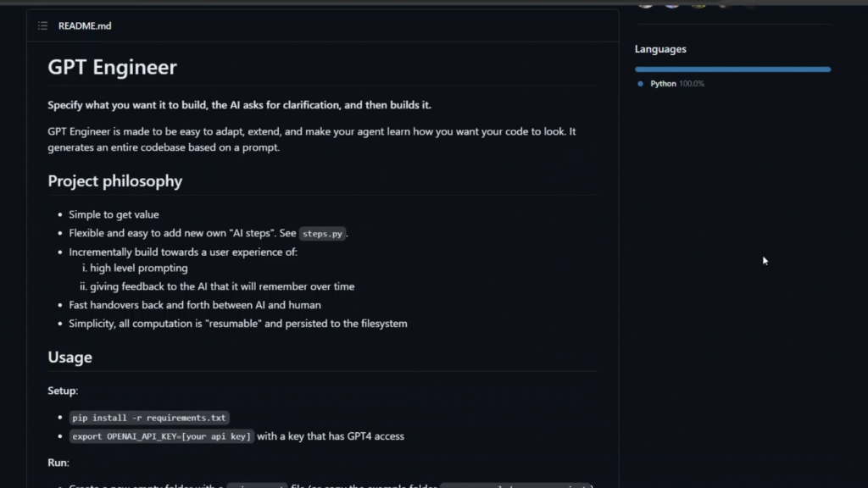The image size is (868, 488).
Task: Click the bold Run label
Action: pos(58,463)
